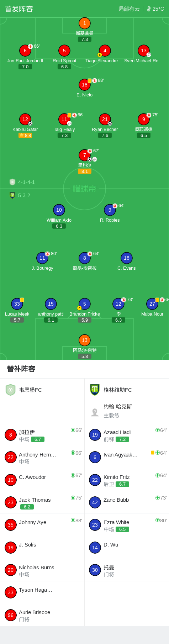Select the 5-3-2 formation label

[24, 195]
